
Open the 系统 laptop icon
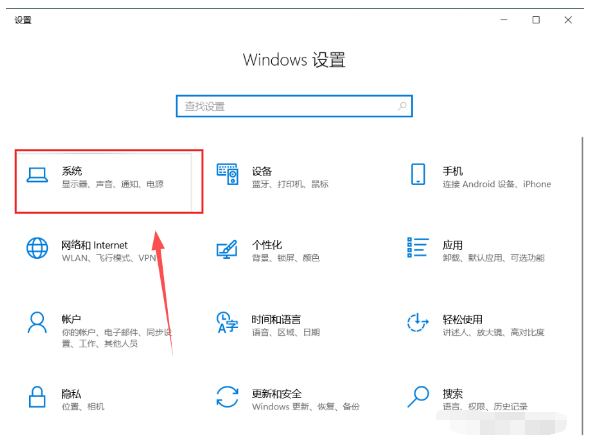pyautogui.click(x=37, y=175)
